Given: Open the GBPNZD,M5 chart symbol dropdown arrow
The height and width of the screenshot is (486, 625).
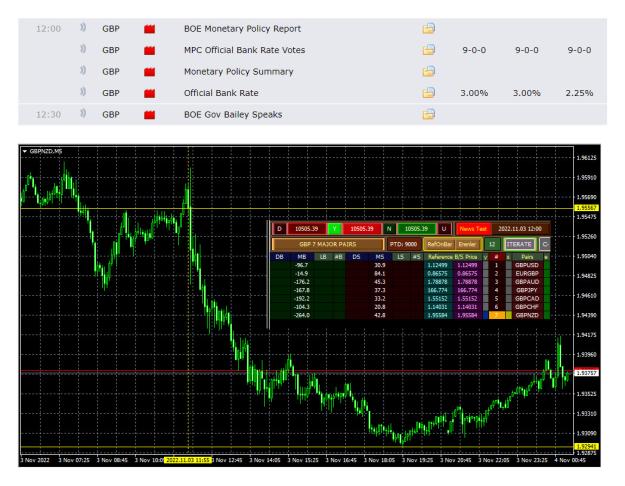Looking at the screenshot, I should tap(25, 152).
